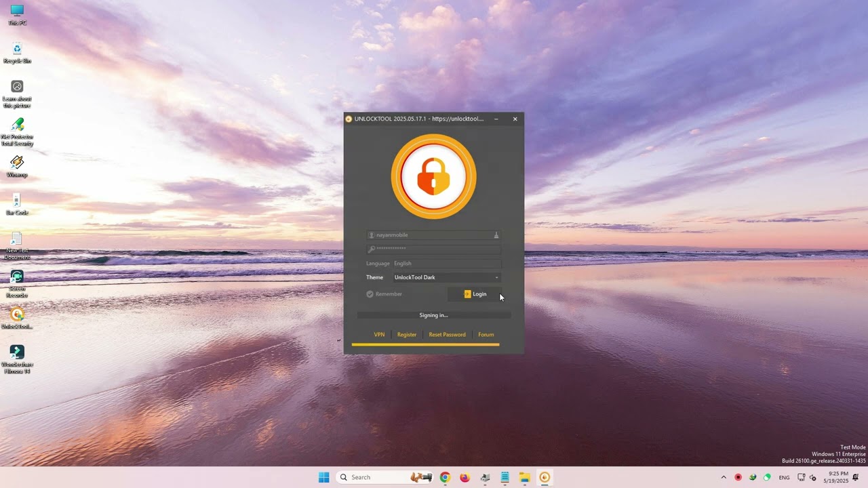Select This PC desktop icon
The width and height of the screenshot is (868, 488).
[17, 15]
